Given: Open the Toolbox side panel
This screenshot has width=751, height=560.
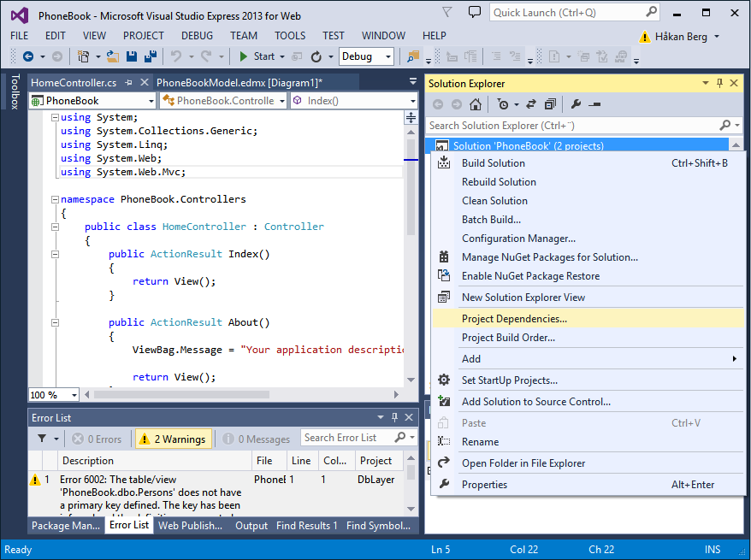Looking at the screenshot, I should (15, 91).
